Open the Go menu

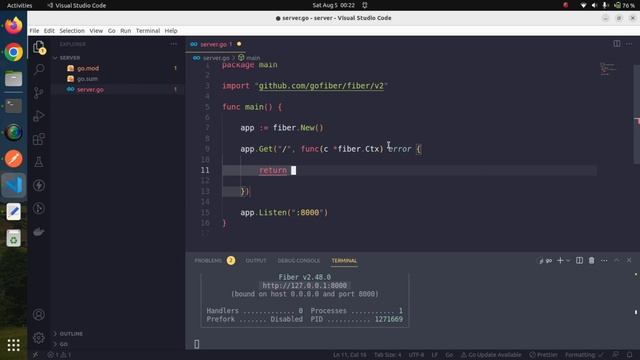coord(111,31)
